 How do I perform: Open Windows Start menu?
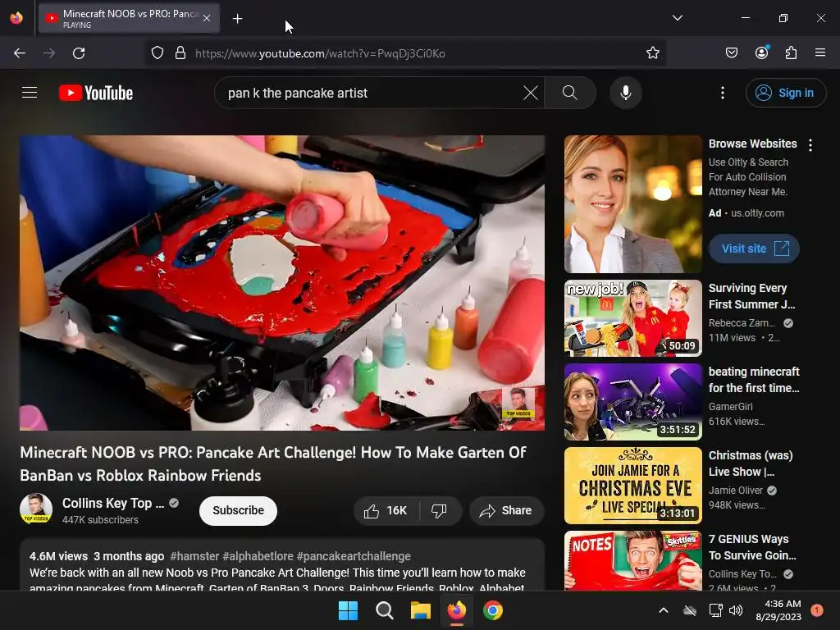click(348, 610)
